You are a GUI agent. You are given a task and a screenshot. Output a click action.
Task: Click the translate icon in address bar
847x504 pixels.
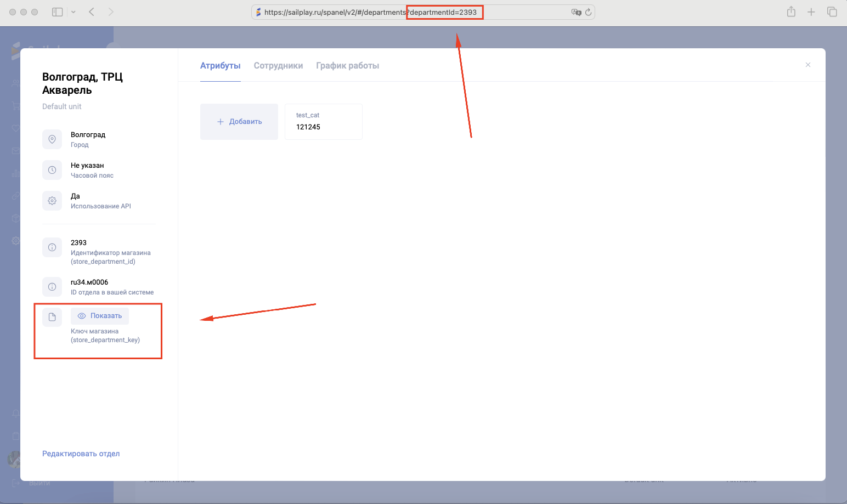click(576, 12)
